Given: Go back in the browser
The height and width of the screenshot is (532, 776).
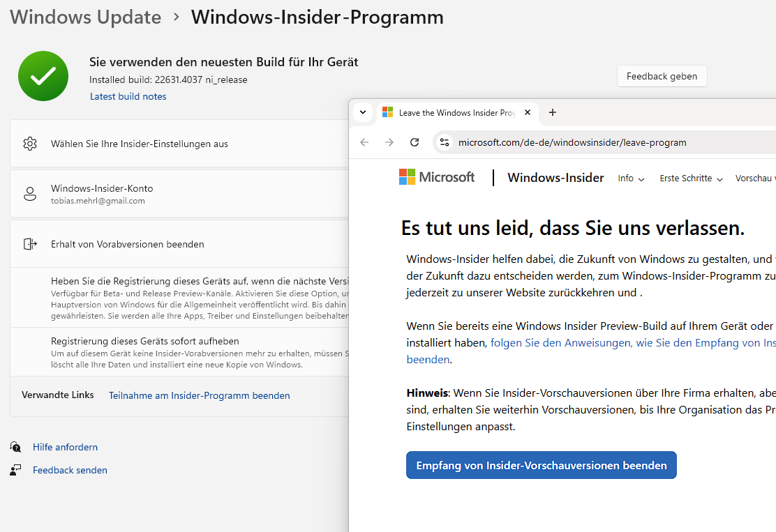Looking at the screenshot, I should (364, 142).
